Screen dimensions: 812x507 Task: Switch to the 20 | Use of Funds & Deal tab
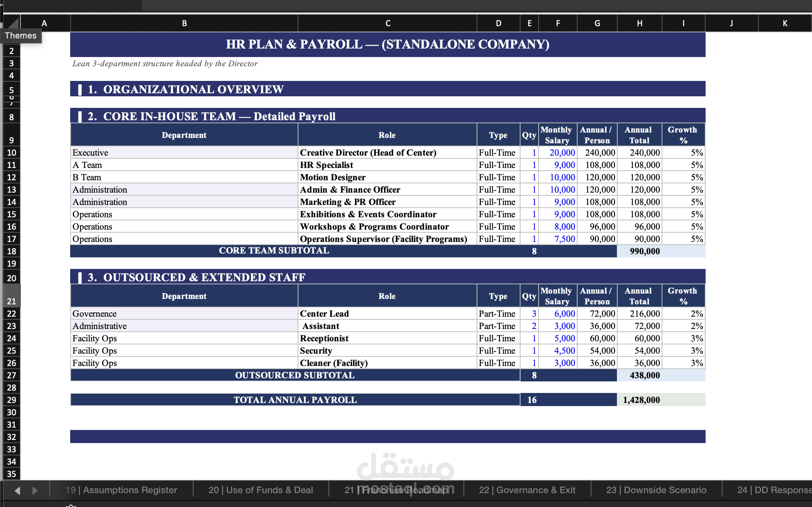[261, 490]
